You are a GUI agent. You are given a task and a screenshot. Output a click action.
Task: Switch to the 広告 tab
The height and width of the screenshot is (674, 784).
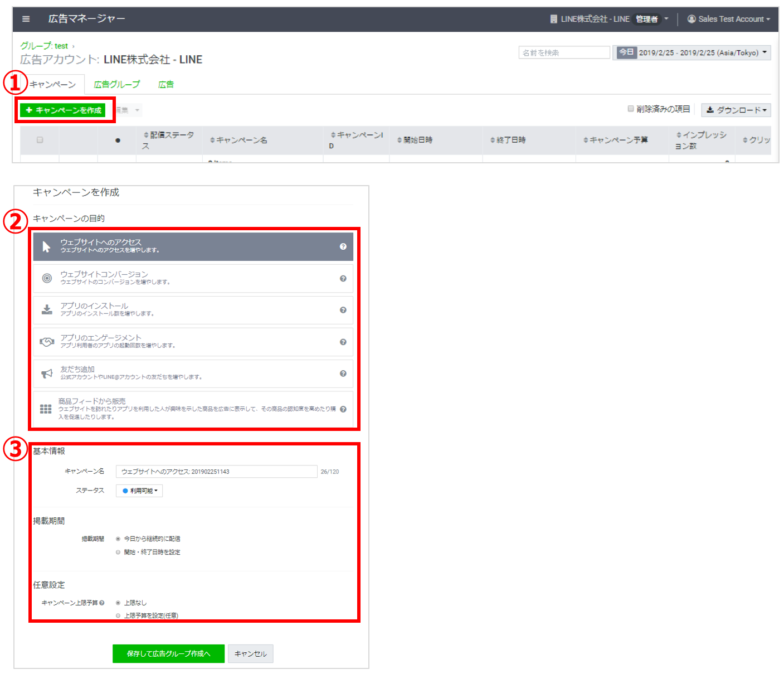tap(165, 84)
